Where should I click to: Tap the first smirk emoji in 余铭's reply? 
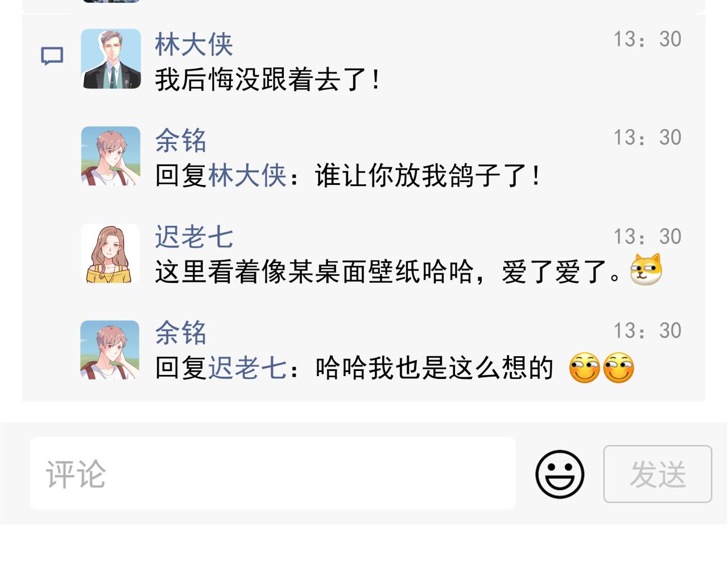[x=585, y=368]
